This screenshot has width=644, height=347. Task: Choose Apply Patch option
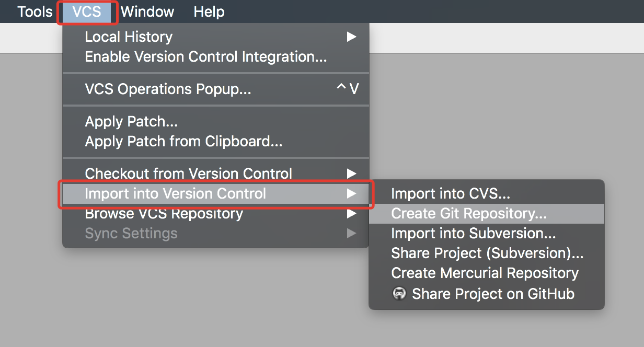click(x=215, y=122)
